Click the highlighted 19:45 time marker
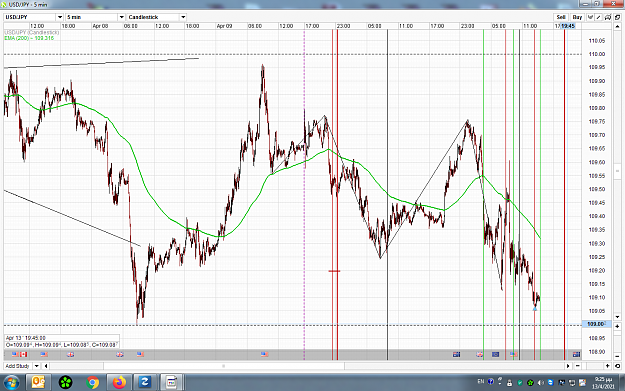 [x=568, y=26]
